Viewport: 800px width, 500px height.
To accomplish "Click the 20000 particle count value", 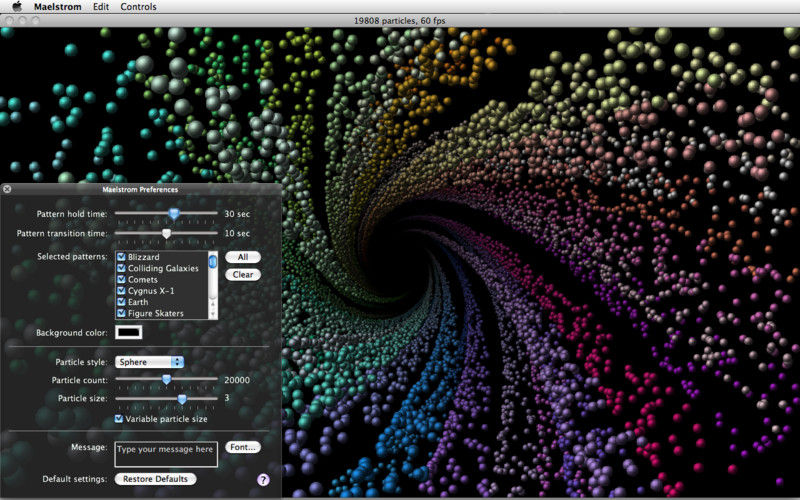I will pyautogui.click(x=237, y=380).
